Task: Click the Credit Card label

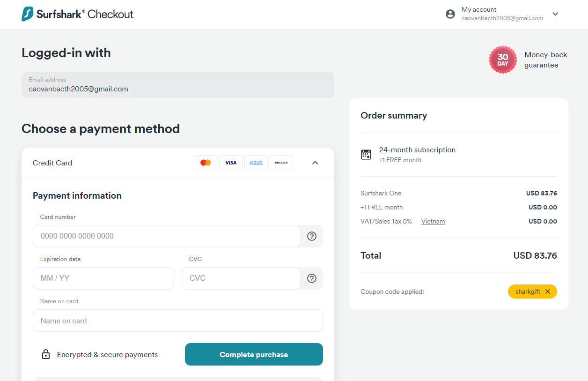Action: pos(52,163)
